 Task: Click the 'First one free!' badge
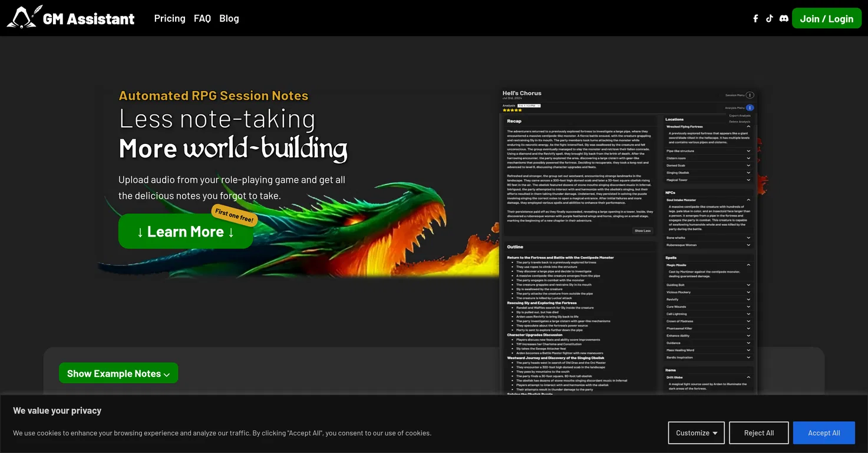pos(234,215)
